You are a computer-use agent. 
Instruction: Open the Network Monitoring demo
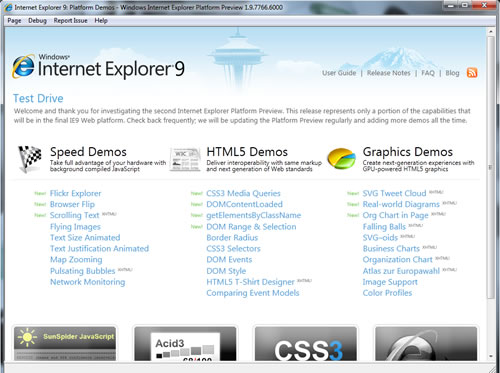pyautogui.click(x=88, y=282)
